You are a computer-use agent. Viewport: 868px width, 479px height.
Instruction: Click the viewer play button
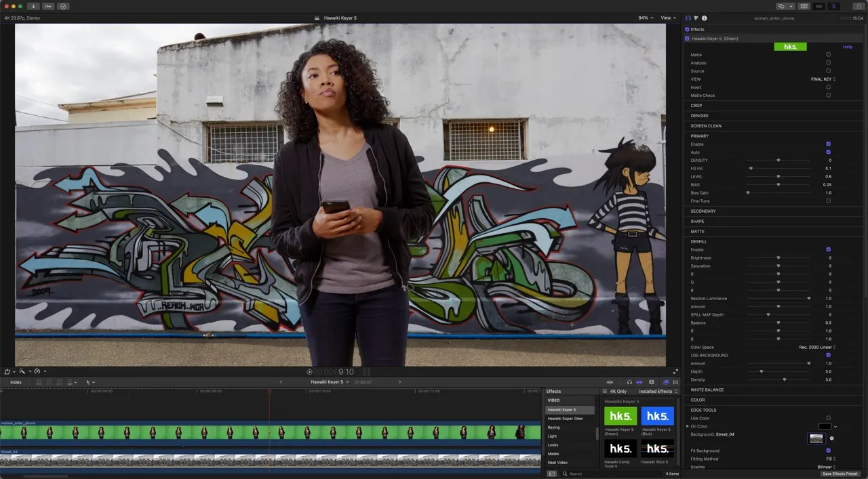310,372
